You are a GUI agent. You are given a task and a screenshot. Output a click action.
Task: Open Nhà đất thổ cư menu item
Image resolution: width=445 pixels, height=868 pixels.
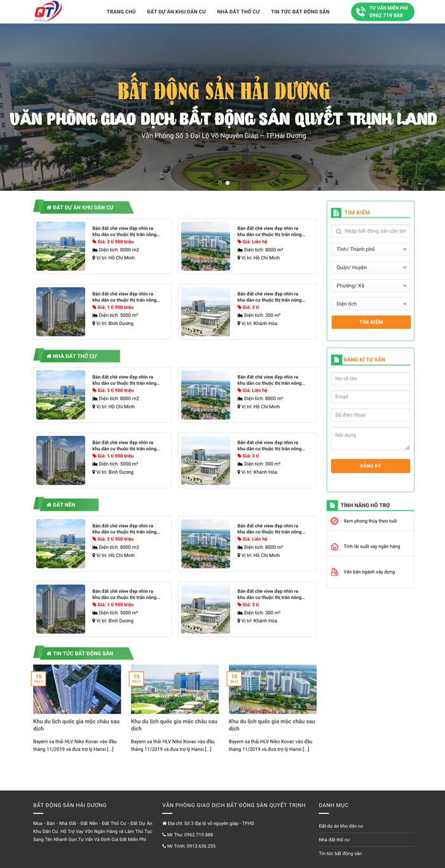(x=238, y=11)
